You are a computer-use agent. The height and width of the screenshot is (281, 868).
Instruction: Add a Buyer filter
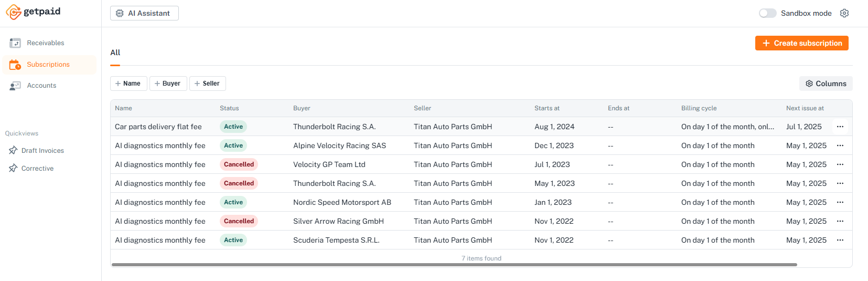[168, 84]
